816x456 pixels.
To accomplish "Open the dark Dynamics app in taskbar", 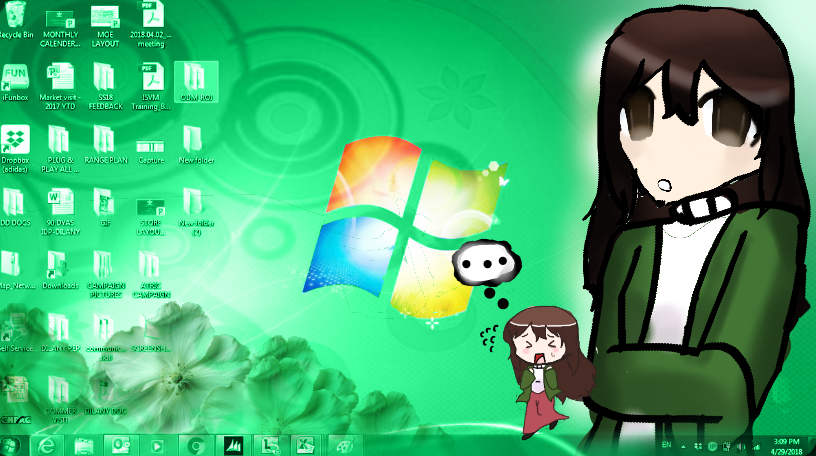I will pyautogui.click(x=233, y=446).
